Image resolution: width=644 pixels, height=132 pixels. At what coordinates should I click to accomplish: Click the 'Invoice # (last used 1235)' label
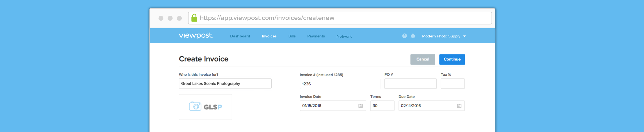click(x=321, y=75)
